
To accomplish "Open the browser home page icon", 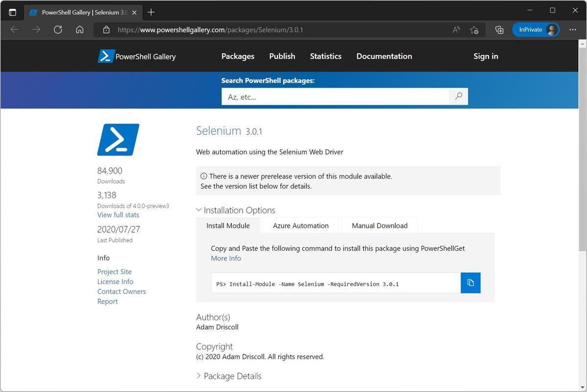I will (80, 30).
